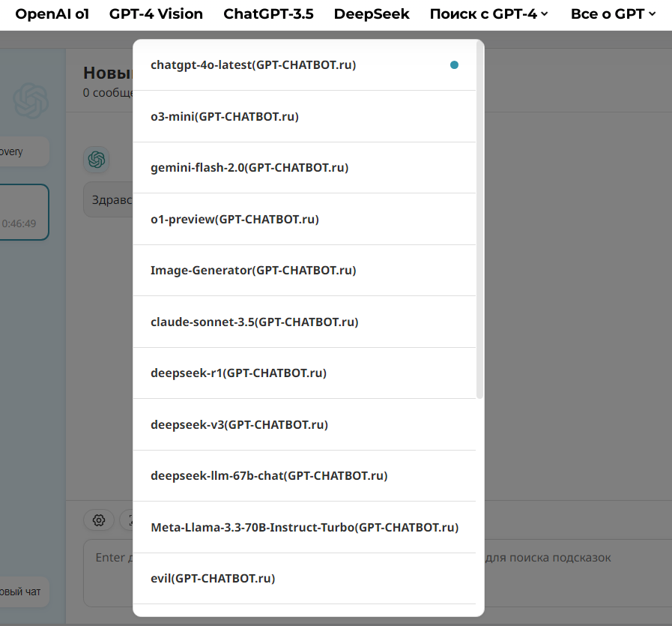Go to ChatGPT-3.5 page
The height and width of the screenshot is (626, 672).
(268, 13)
